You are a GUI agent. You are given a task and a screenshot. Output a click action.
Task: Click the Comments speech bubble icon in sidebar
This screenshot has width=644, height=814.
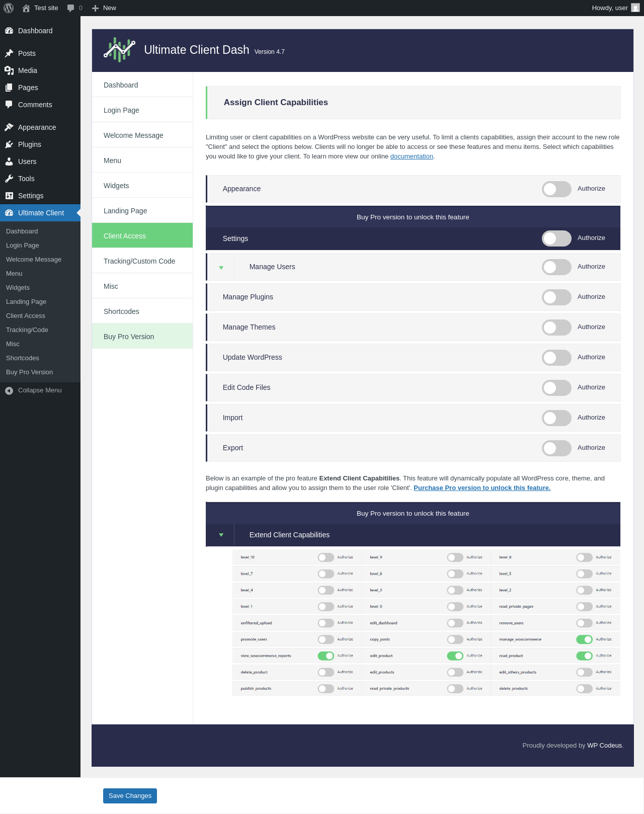coord(9,105)
